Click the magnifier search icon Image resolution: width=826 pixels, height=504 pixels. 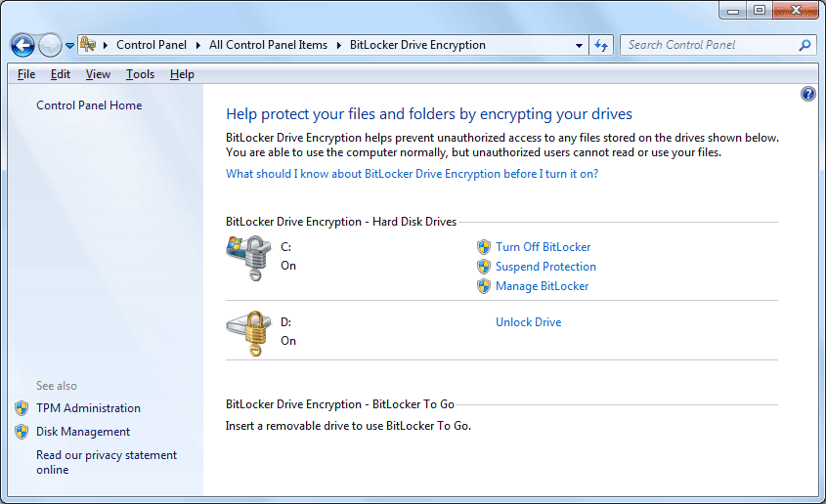[x=804, y=45]
